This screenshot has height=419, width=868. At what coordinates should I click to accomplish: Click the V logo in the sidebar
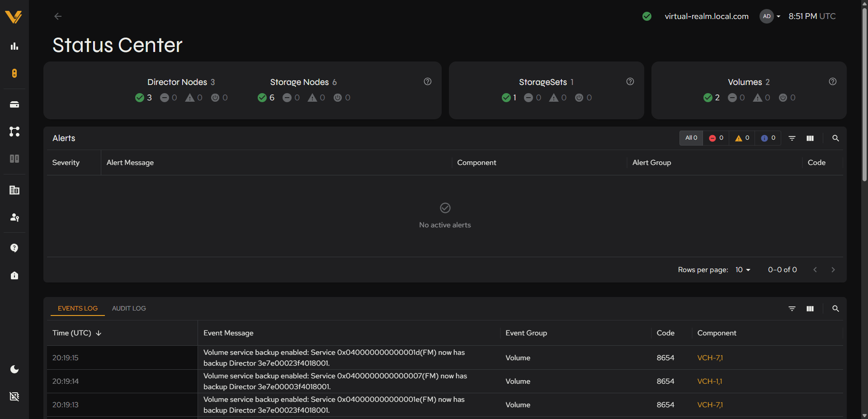click(14, 17)
